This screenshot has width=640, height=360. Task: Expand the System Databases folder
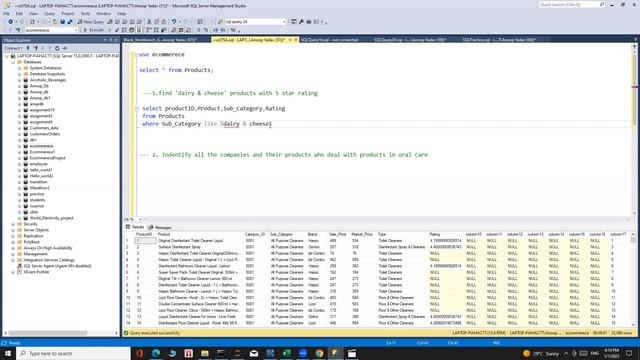pyautogui.click(x=19, y=68)
